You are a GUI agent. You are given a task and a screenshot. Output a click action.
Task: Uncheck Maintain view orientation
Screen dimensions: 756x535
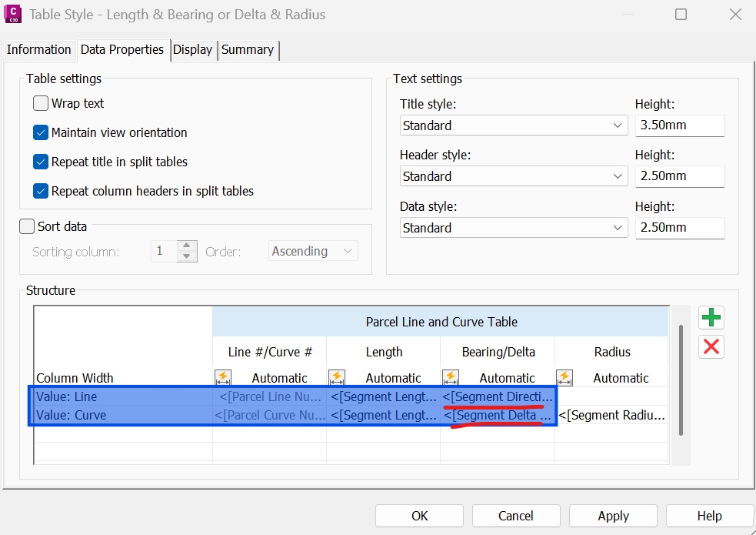tap(41, 132)
